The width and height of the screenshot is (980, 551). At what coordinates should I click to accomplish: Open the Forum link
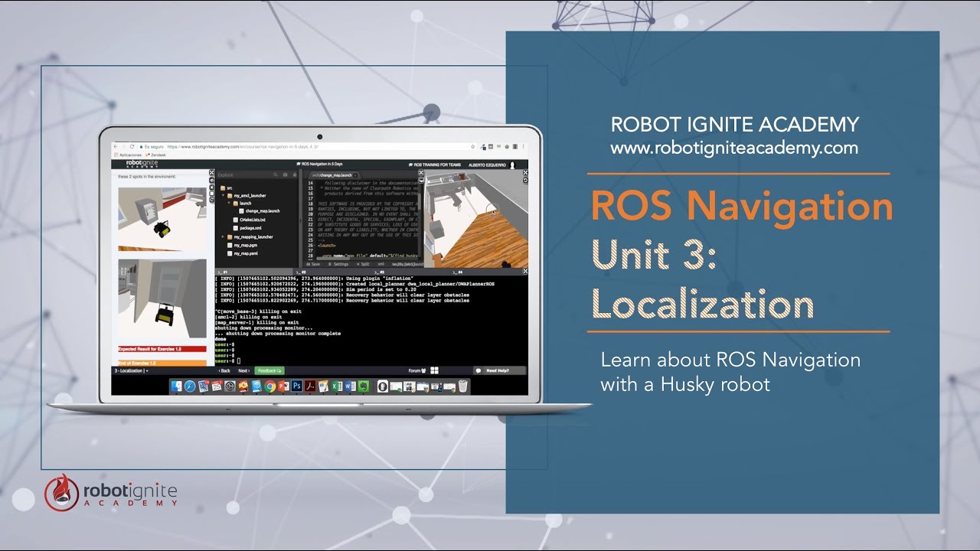(x=417, y=370)
